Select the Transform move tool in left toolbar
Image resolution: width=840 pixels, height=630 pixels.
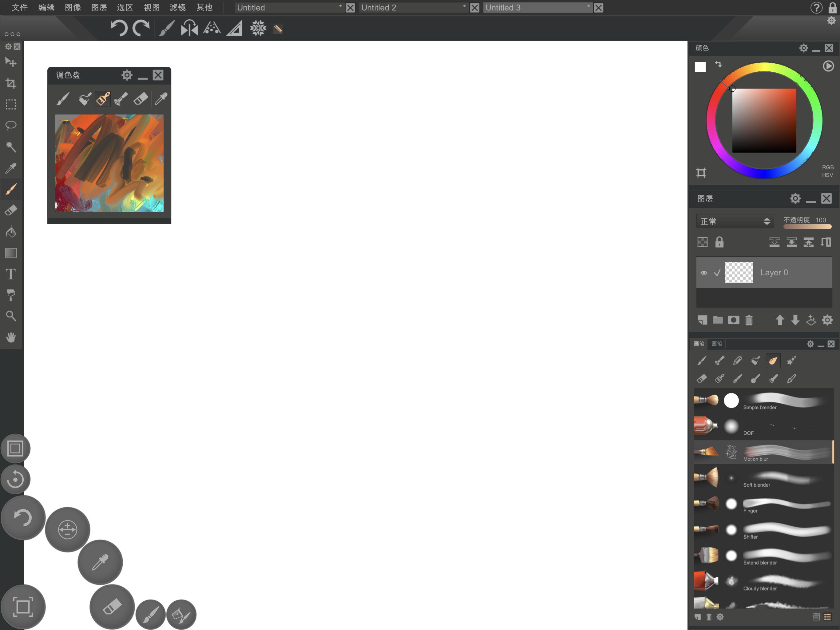coord(11,62)
